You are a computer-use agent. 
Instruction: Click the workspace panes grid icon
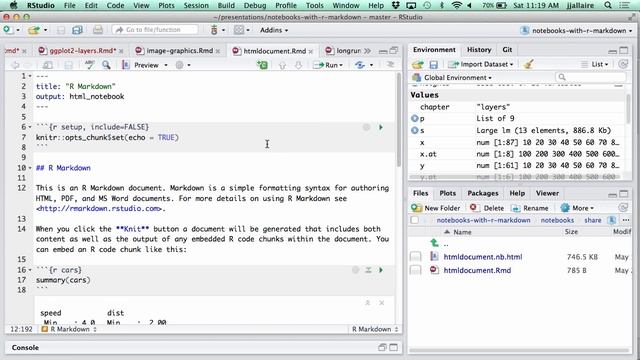[x=238, y=30]
